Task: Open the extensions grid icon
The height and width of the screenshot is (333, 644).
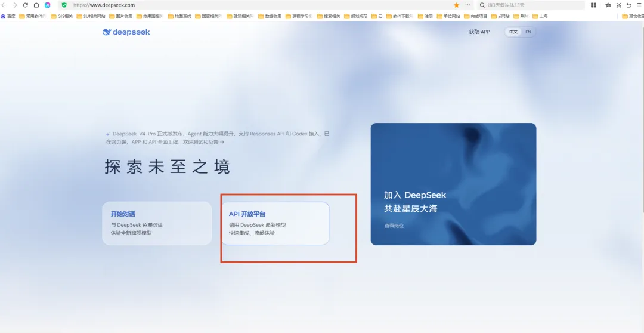Action: pyautogui.click(x=593, y=5)
